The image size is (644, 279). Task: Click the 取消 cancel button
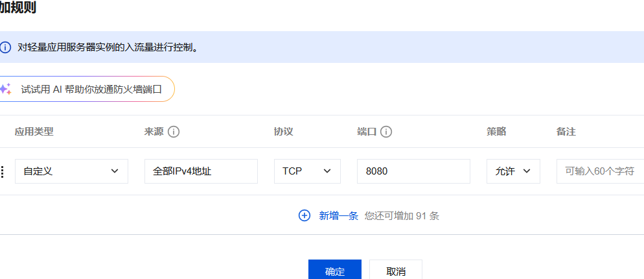tap(396, 269)
